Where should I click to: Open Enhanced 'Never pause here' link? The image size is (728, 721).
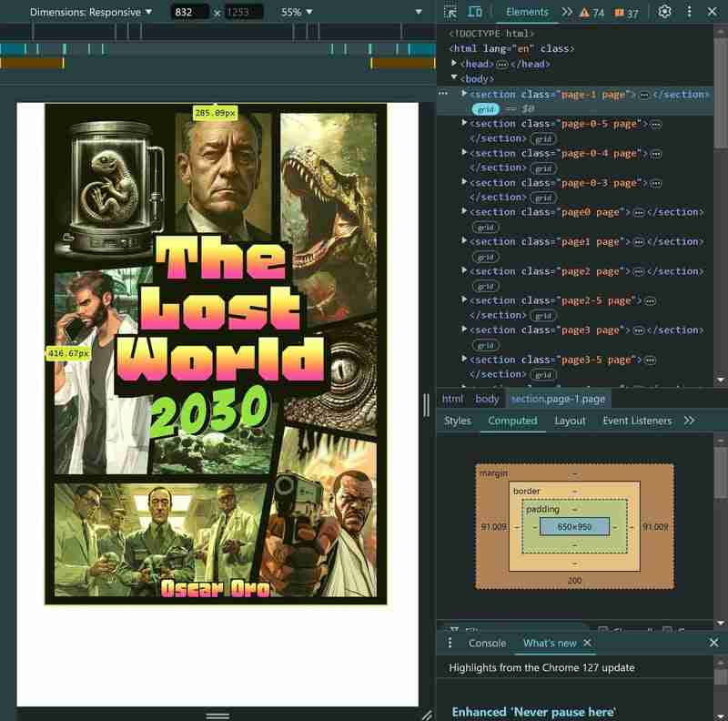click(x=534, y=712)
